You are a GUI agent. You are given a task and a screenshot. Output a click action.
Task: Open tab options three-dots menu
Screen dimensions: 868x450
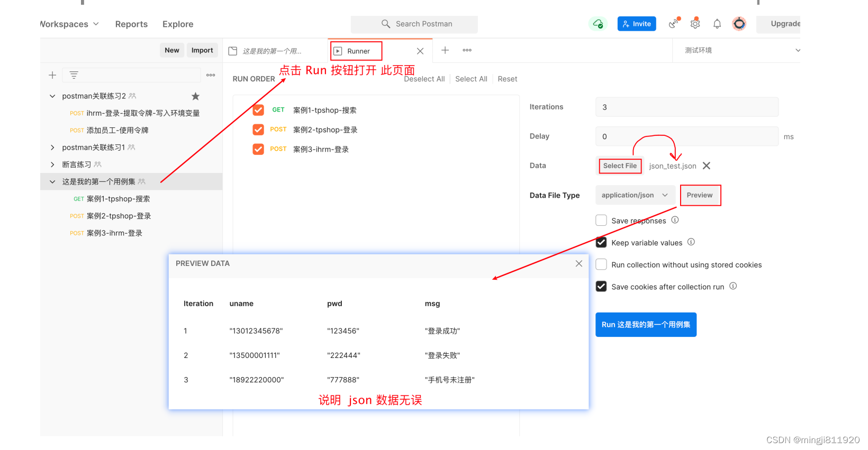[x=467, y=50]
